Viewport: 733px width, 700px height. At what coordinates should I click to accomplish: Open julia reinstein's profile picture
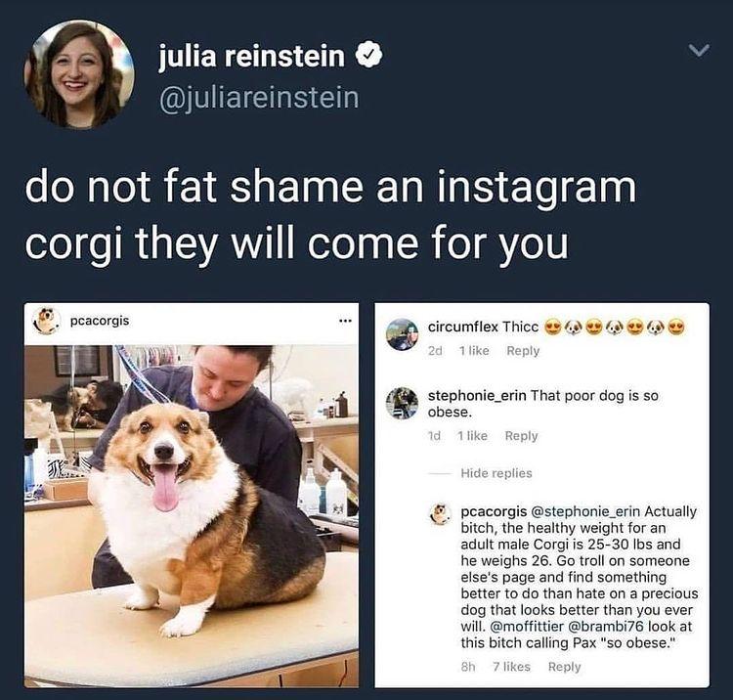tap(79, 74)
